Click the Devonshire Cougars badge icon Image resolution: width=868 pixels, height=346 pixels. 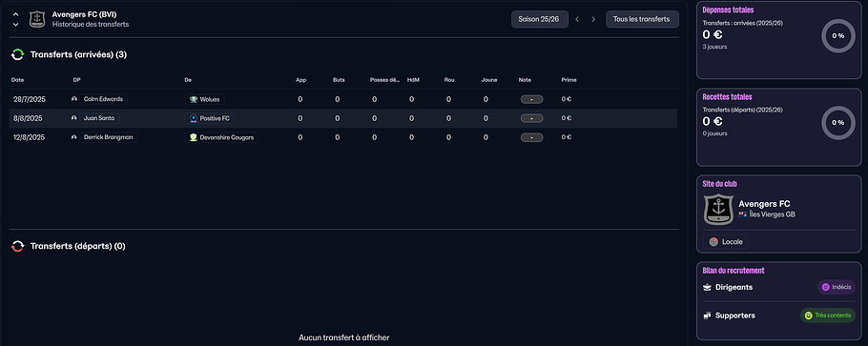pyautogui.click(x=194, y=137)
